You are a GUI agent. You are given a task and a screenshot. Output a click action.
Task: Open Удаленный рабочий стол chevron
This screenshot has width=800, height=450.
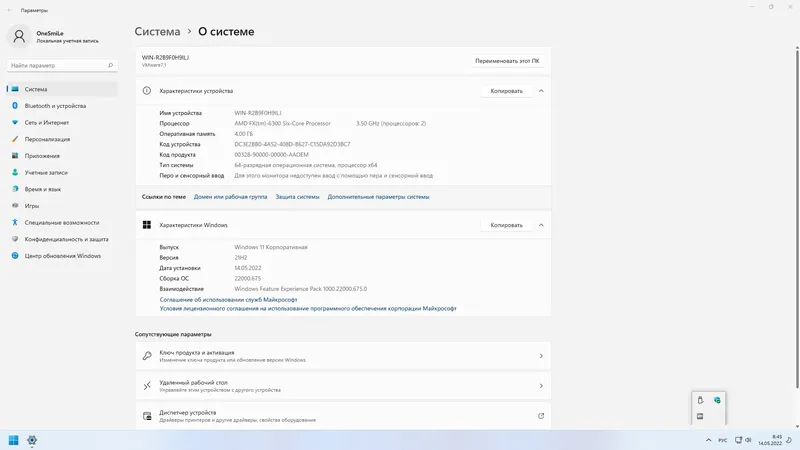pos(541,386)
